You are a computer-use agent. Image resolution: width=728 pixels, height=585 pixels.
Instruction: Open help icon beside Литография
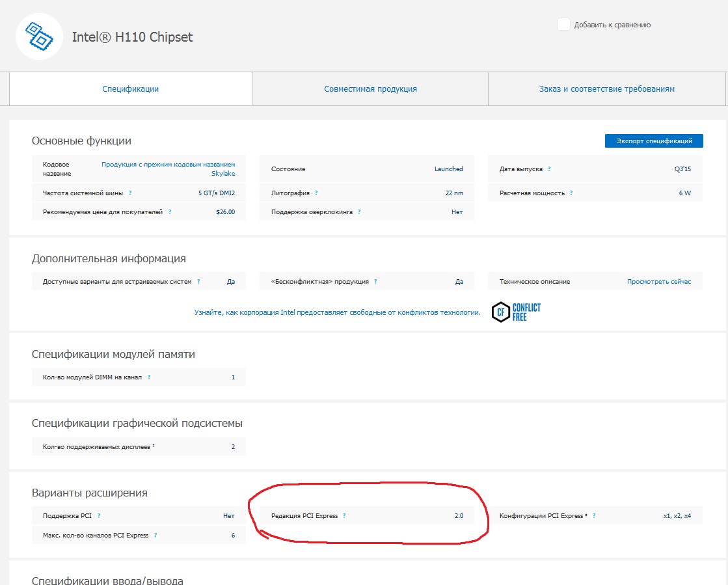[316, 193]
